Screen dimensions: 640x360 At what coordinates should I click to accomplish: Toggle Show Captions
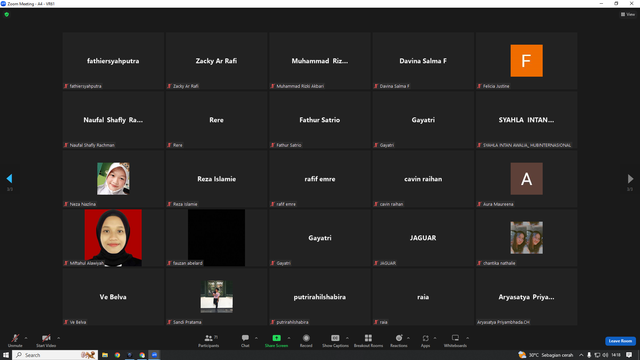click(x=335, y=340)
